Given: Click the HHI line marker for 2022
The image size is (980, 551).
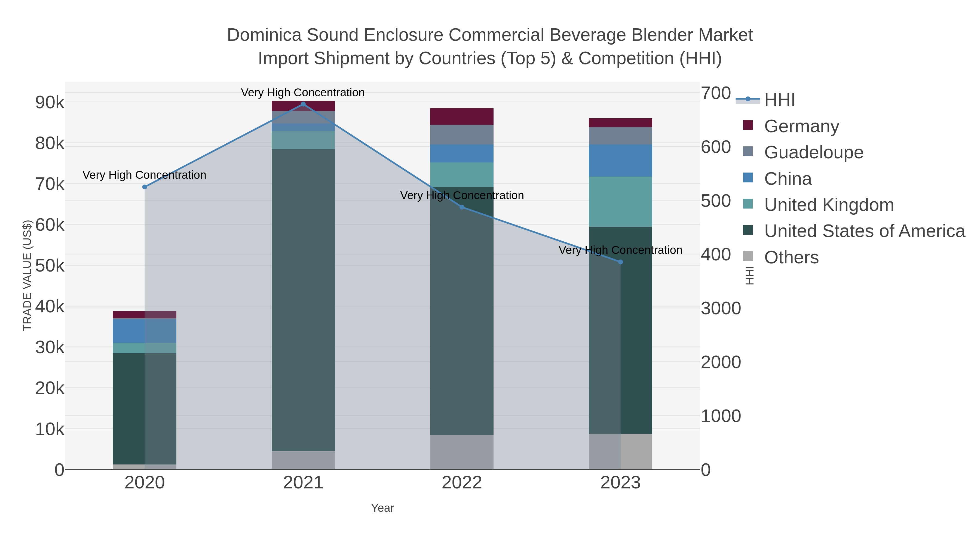Looking at the screenshot, I should point(462,207).
